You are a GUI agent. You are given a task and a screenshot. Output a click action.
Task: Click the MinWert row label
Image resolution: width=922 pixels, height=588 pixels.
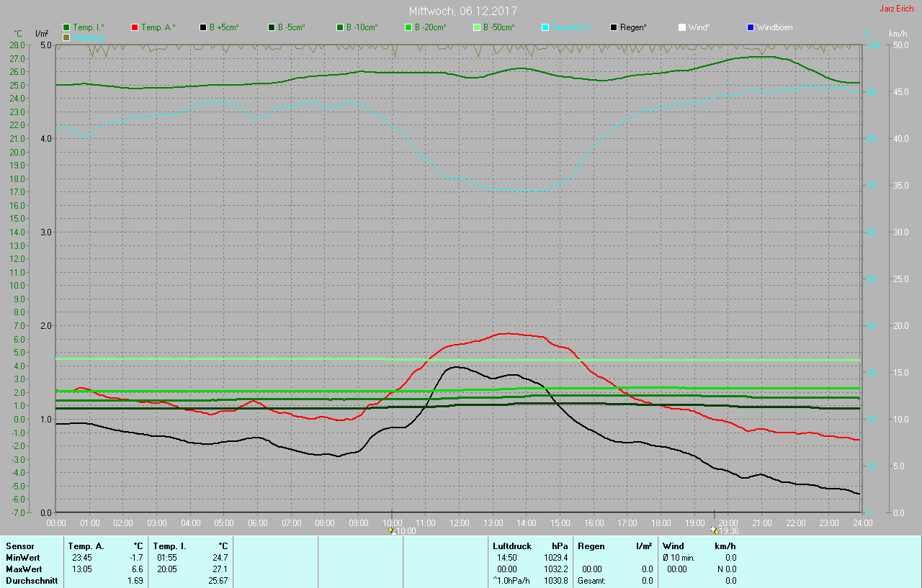pyautogui.click(x=22, y=558)
